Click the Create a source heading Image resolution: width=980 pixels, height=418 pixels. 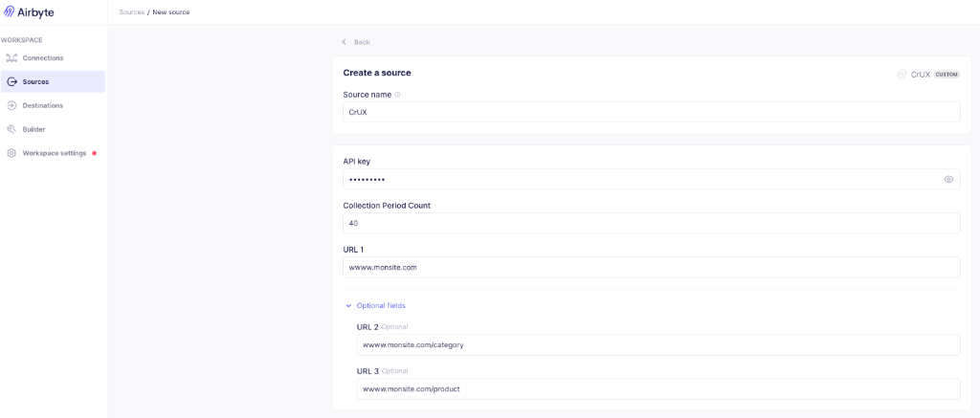click(377, 73)
